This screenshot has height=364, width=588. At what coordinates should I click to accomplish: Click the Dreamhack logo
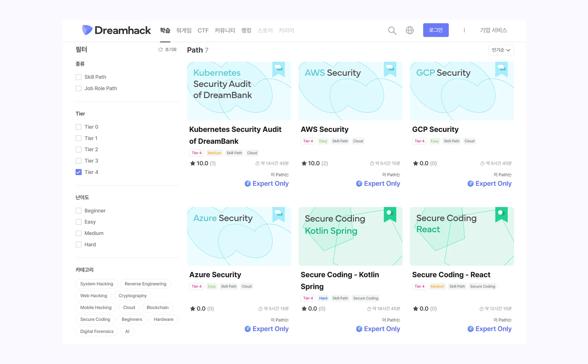tap(116, 30)
